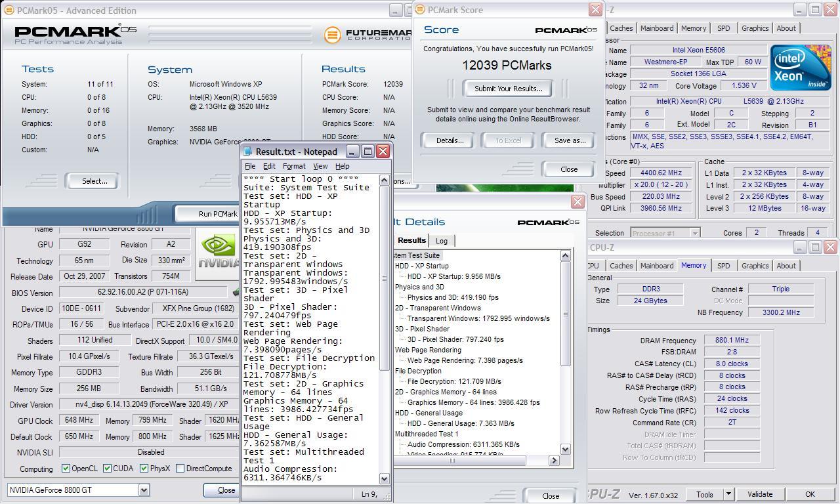The height and width of the screenshot is (504, 840).
Task: Switch to Memory tab in upper CPU-Z
Action: (694, 28)
